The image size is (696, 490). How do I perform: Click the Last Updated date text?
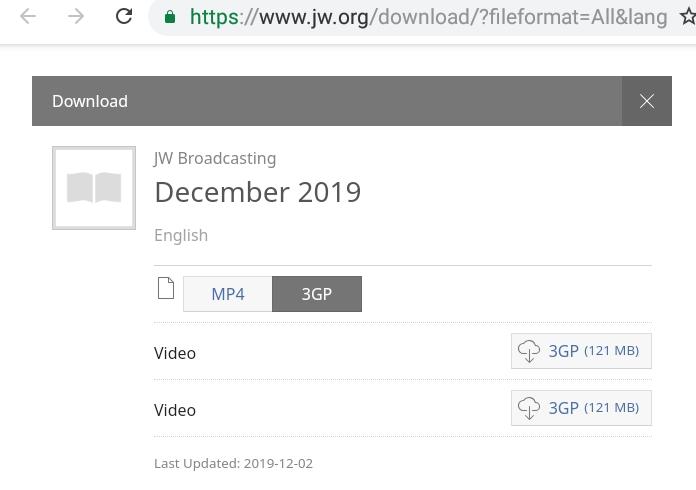[x=233, y=463]
